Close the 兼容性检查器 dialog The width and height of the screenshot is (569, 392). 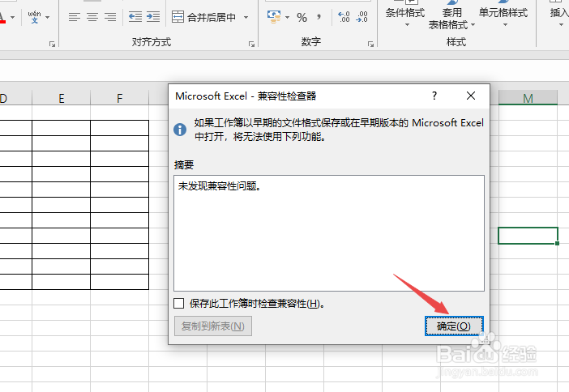[471, 96]
